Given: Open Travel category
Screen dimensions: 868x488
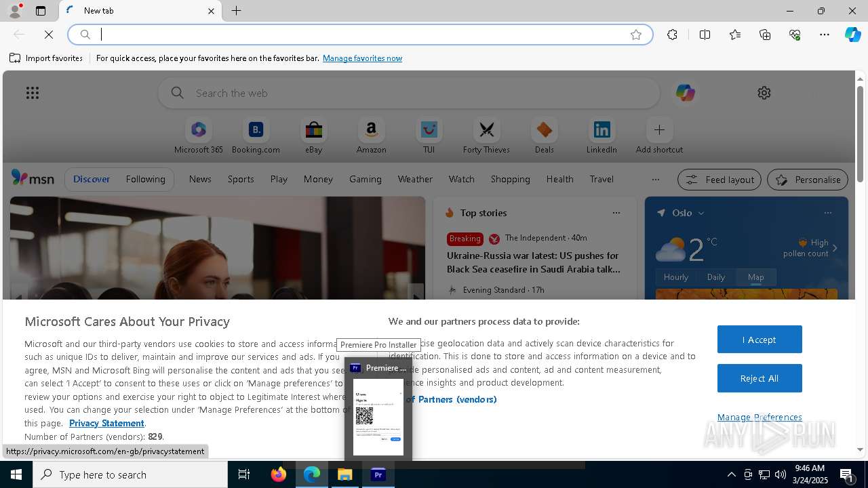Looking at the screenshot, I should [601, 179].
